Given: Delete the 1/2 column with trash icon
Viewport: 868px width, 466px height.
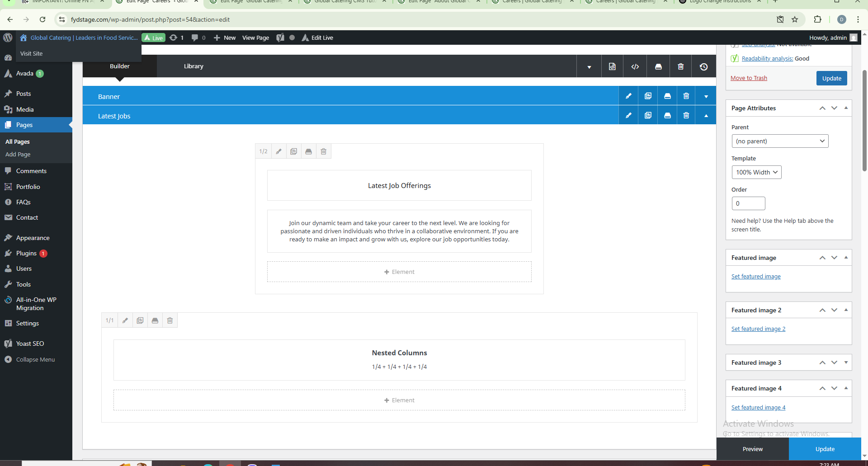Looking at the screenshot, I should tap(324, 152).
